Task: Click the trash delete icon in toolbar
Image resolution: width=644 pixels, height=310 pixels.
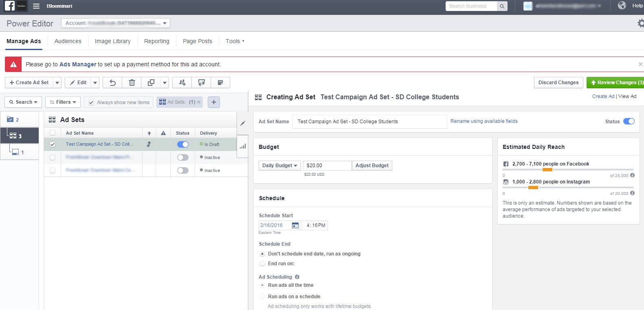Action: point(132,83)
